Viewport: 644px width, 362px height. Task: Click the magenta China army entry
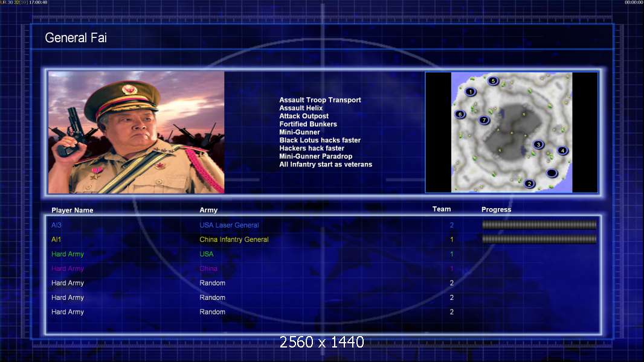(208, 268)
